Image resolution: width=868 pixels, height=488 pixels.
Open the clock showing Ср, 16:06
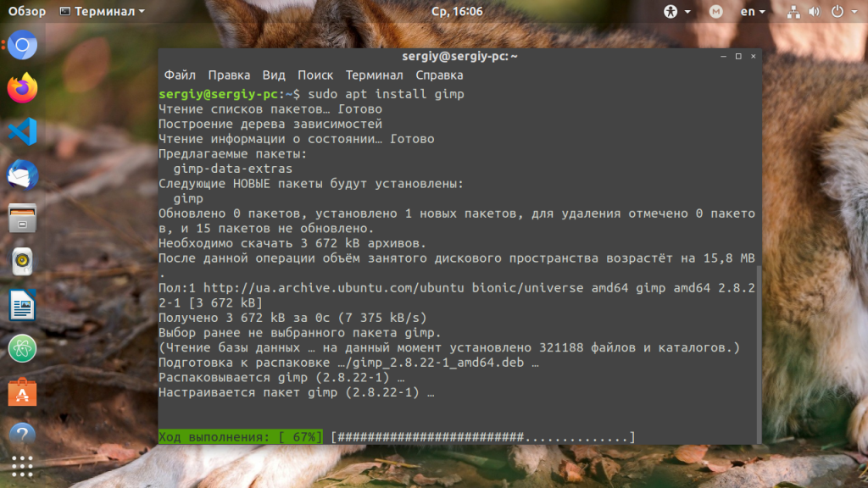pyautogui.click(x=457, y=12)
